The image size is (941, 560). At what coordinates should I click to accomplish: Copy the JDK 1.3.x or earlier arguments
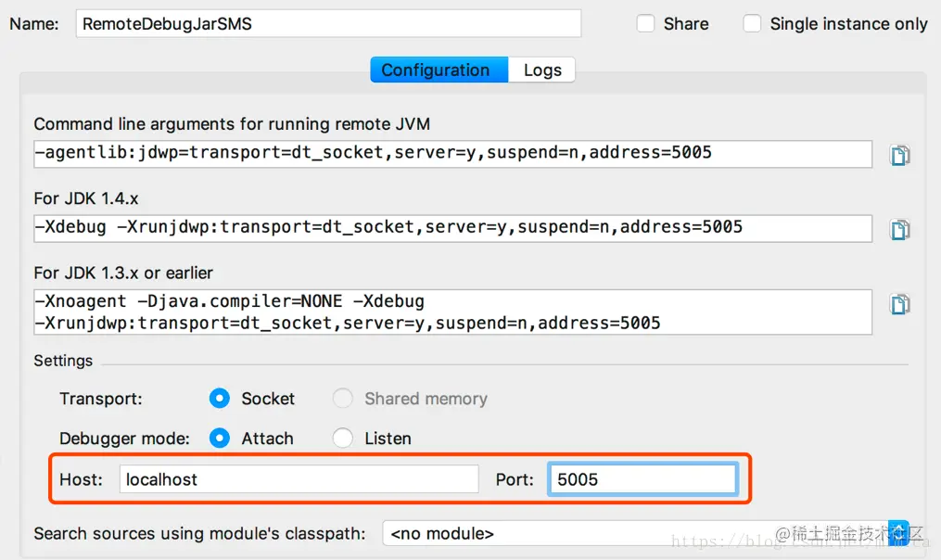point(899,304)
